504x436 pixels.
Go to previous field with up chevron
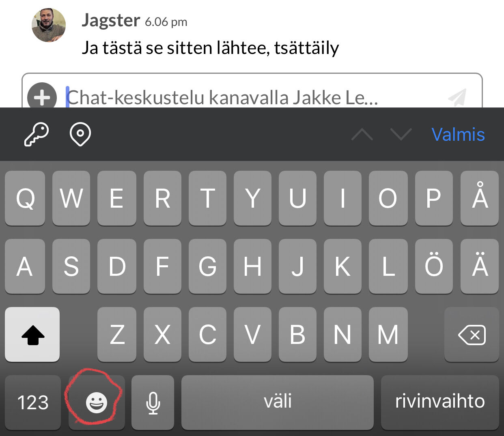[x=362, y=134]
